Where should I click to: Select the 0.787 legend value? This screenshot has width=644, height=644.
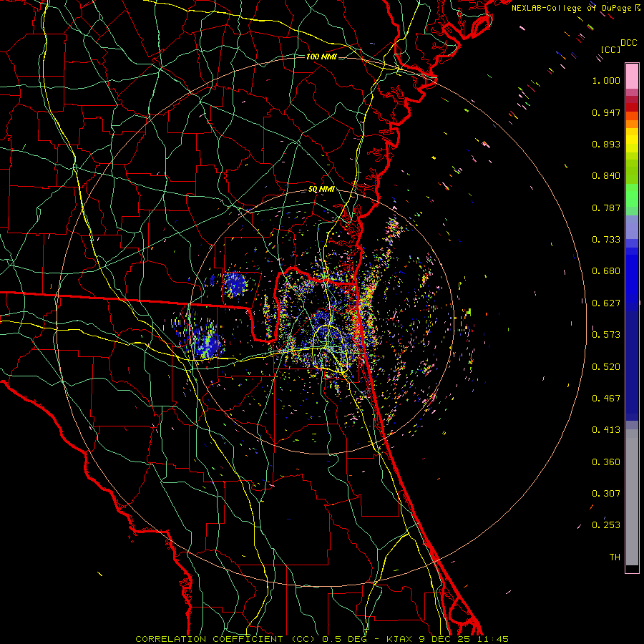606,208
